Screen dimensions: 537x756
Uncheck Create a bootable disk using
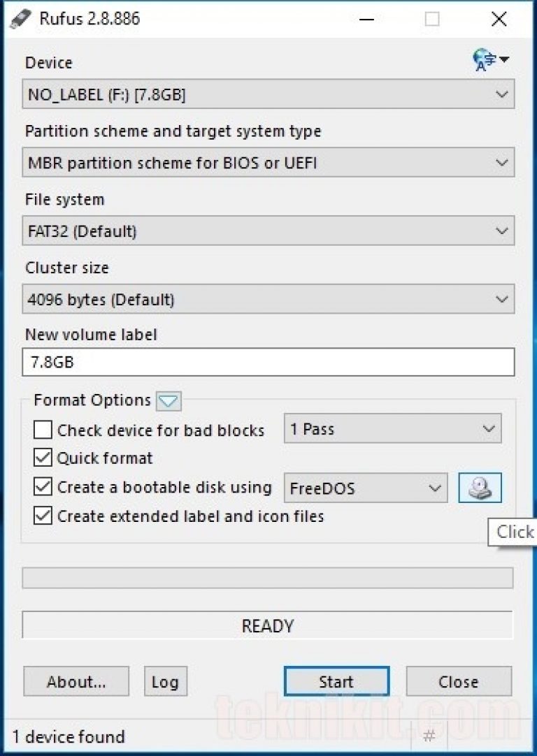click(x=42, y=487)
